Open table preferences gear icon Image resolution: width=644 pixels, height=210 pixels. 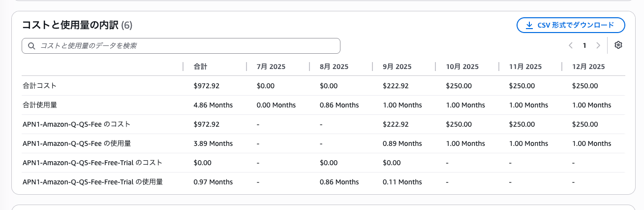tap(618, 45)
